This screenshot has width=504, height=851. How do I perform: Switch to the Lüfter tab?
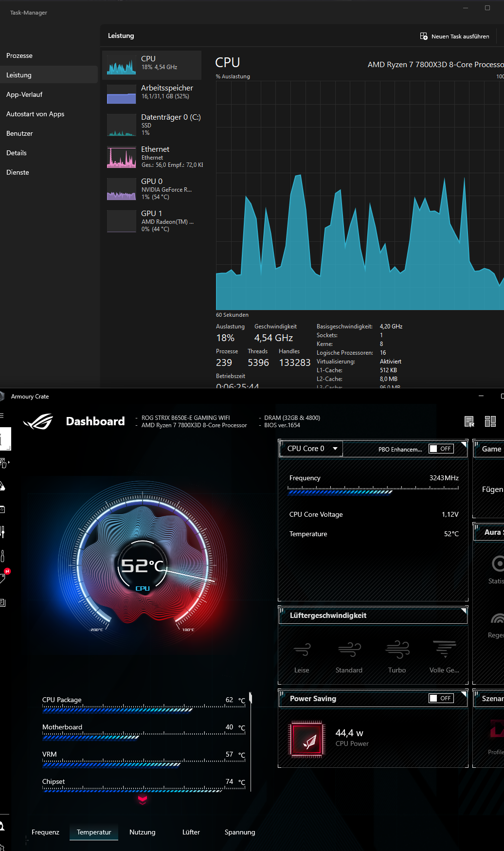tap(191, 832)
